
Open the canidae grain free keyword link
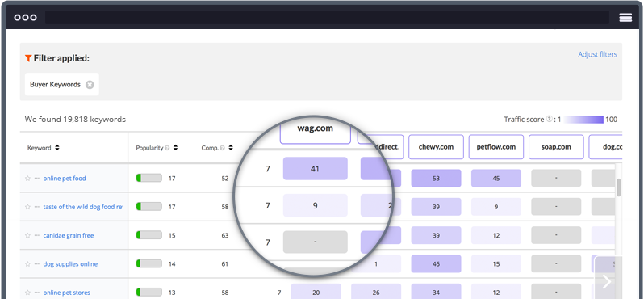coord(69,235)
